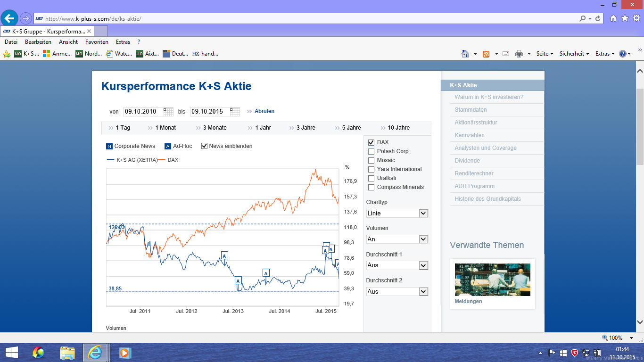The width and height of the screenshot is (644, 362).
Task: Click the von date input field
Action: (x=143, y=111)
